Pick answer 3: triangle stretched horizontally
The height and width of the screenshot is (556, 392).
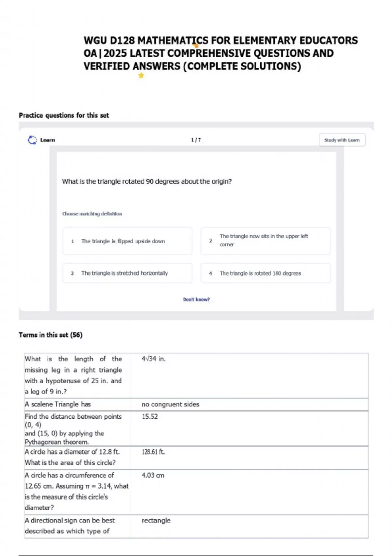tap(127, 273)
